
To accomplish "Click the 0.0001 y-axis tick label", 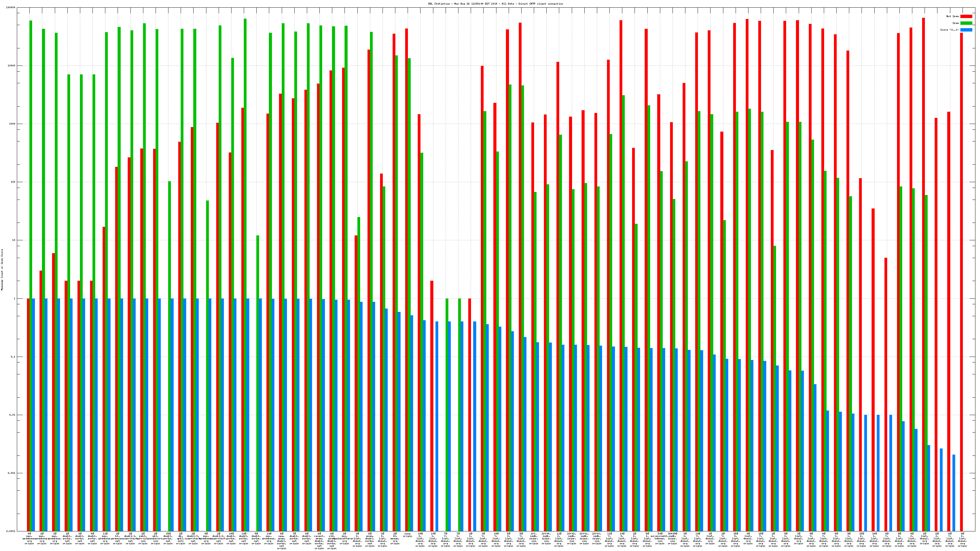I will tap(11, 531).
